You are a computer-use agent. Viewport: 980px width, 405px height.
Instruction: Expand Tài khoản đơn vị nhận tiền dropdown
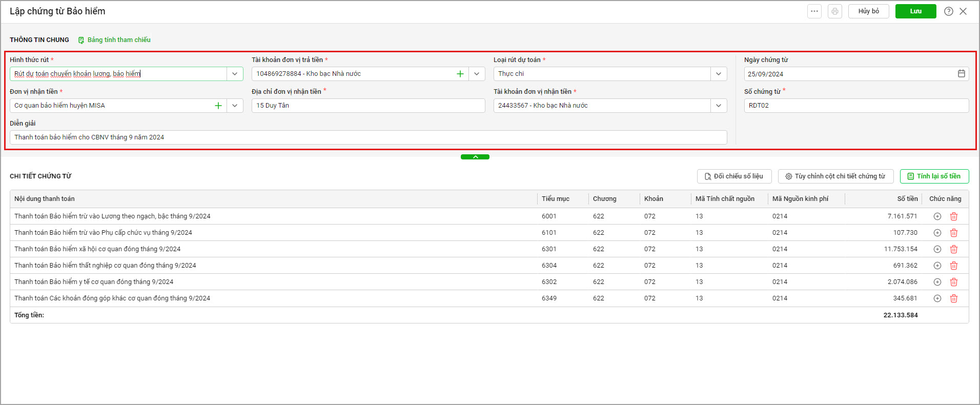(x=719, y=106)
